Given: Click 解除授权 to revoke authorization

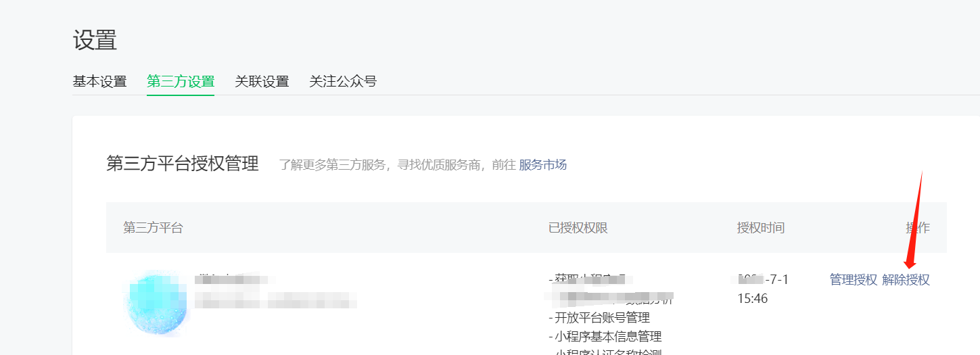Looking at the screenshot, I should click(x=906, y=280).
